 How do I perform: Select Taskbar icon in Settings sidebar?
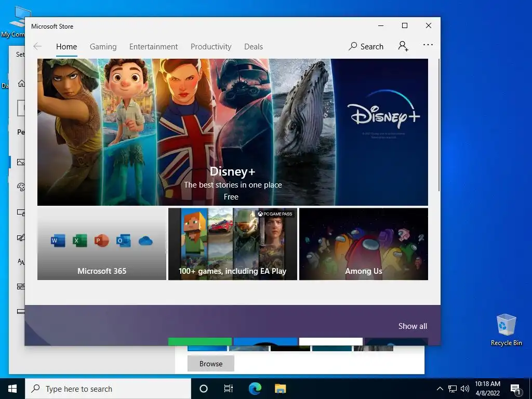21,312
